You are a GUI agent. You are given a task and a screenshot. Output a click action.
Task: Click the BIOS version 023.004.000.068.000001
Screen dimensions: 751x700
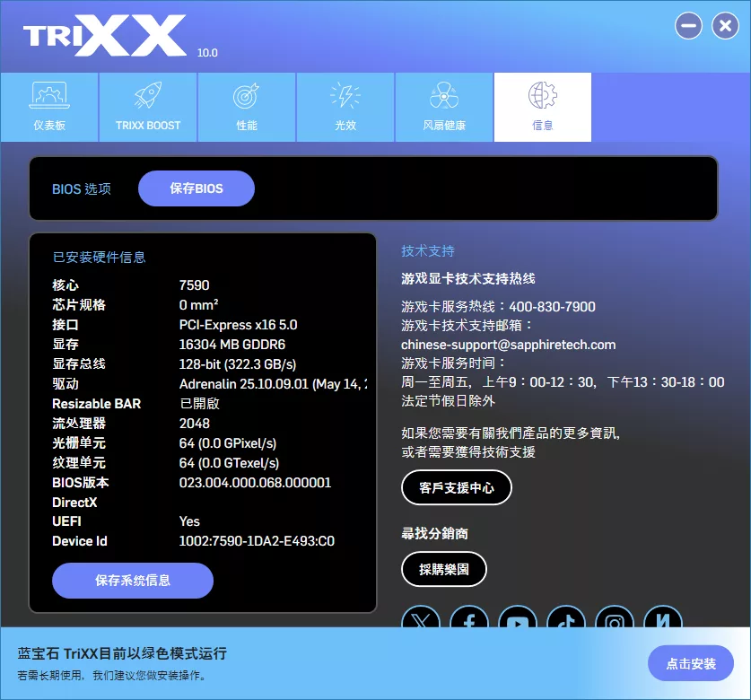255,483
